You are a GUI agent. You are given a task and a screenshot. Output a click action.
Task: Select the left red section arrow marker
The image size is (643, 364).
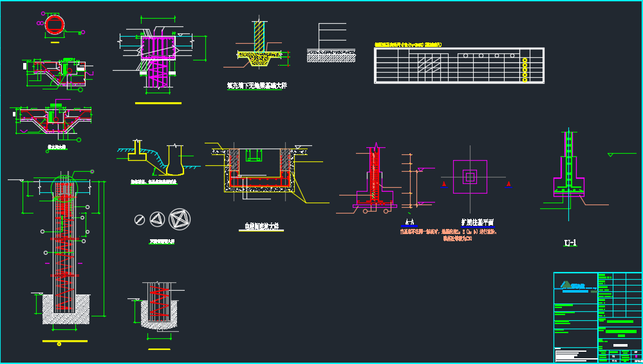click(x=443, y=184)
